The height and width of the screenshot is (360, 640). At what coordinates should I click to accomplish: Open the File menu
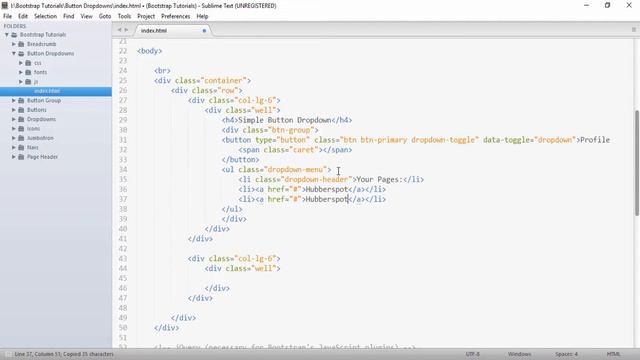click(x=7, y=16)
